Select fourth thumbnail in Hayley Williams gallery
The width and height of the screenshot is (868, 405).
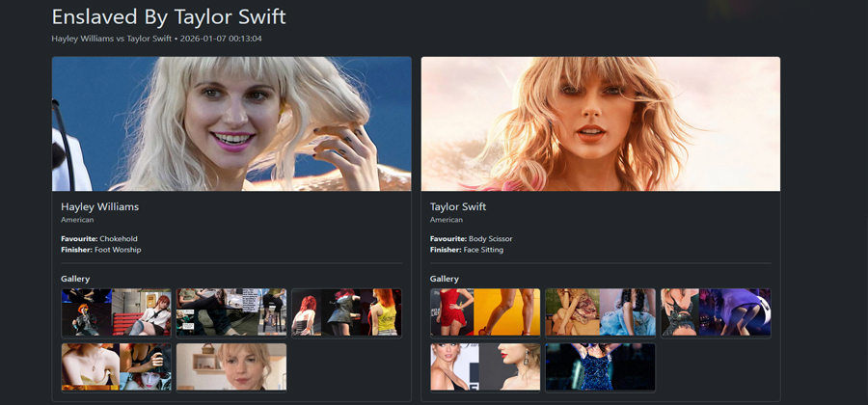point(116,367)
